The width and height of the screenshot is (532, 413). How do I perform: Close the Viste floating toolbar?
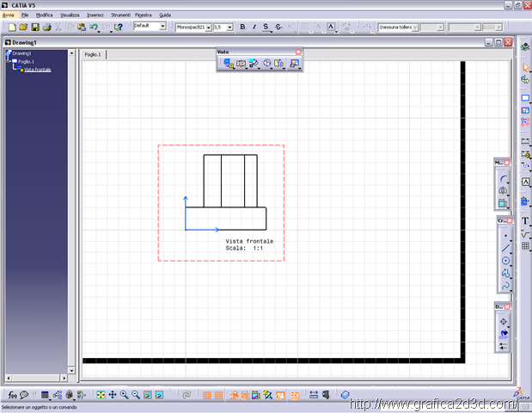coord(298,52)
